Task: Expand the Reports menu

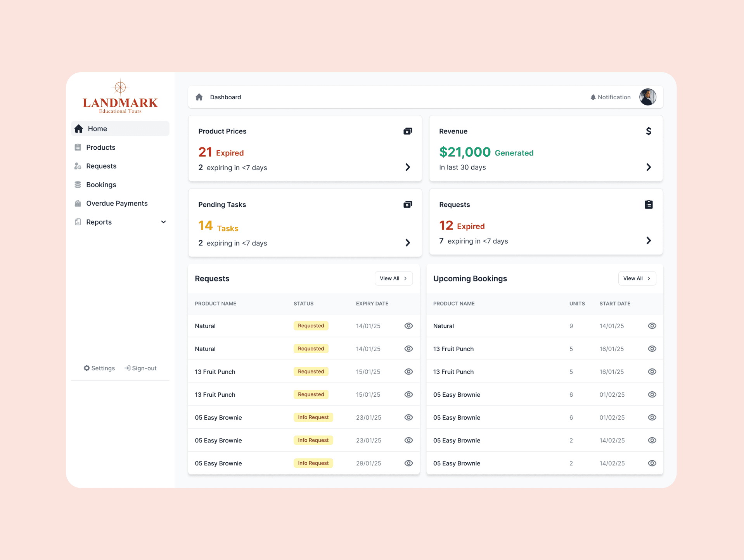Action: (x=163, y=222)
